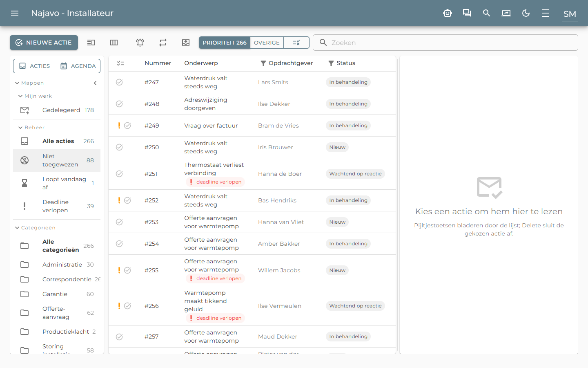Screen dimensions: 588x368
Task: Switch to split list view layout
Action: [91, 43]
